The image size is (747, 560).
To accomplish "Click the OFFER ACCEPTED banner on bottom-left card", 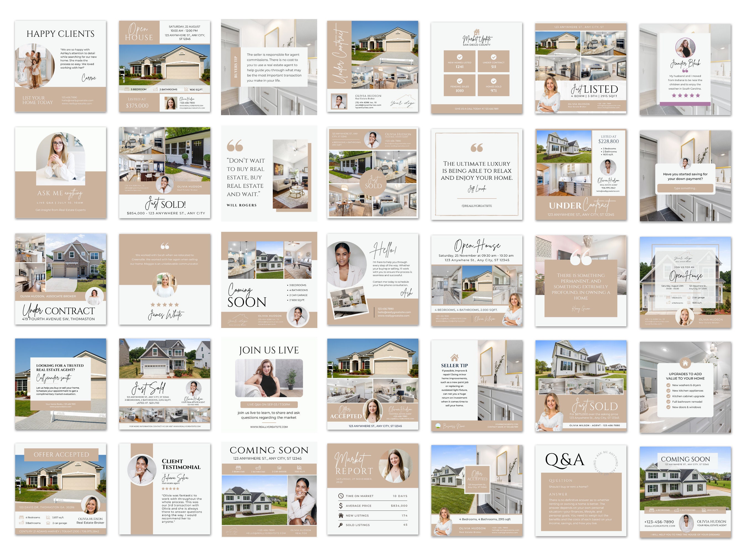I will [61, 455].
